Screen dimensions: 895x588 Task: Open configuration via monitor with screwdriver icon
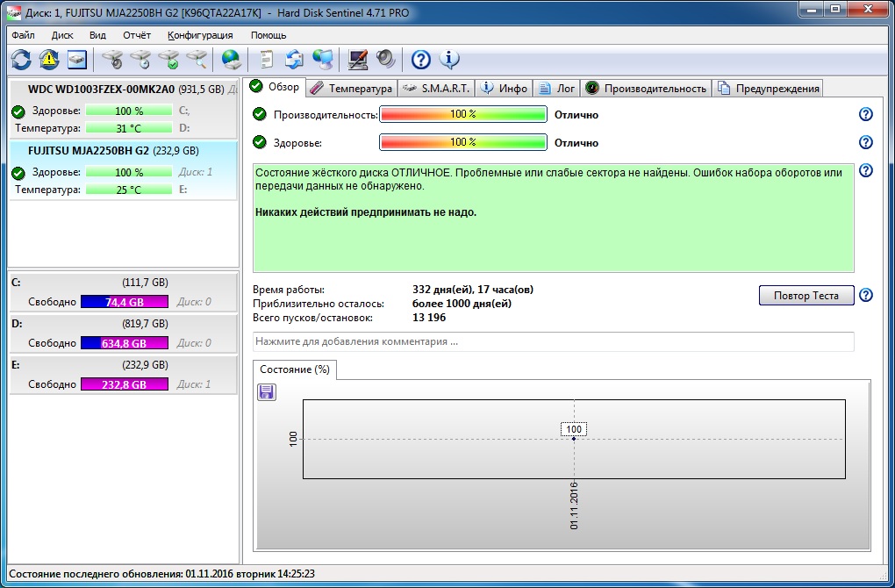pos(358,60)
